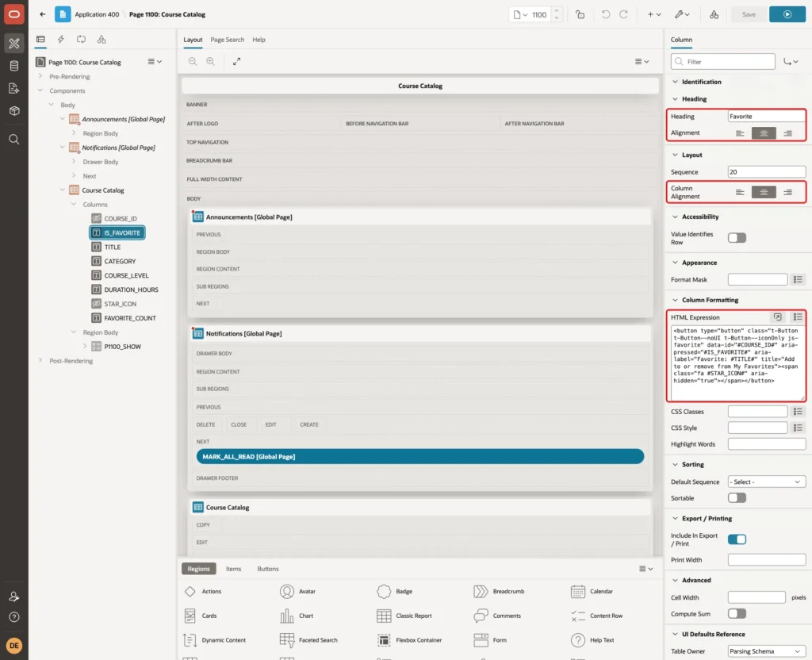
Task: Open the Create plus menu in the toolbar
Action: (x=653, y=14)
